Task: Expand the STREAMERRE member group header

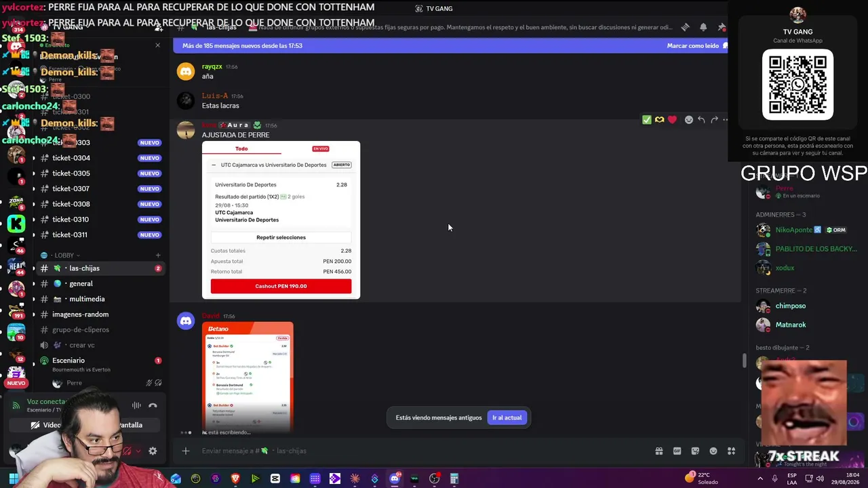Action: (781, 291)
